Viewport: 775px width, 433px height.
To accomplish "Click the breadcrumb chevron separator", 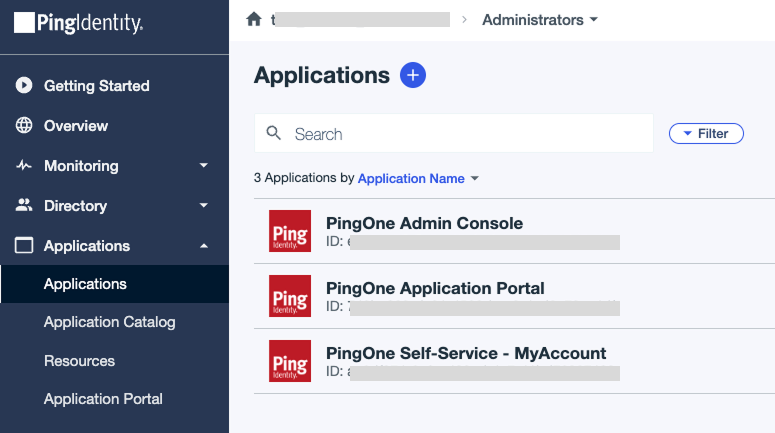I will click(464, 20).
